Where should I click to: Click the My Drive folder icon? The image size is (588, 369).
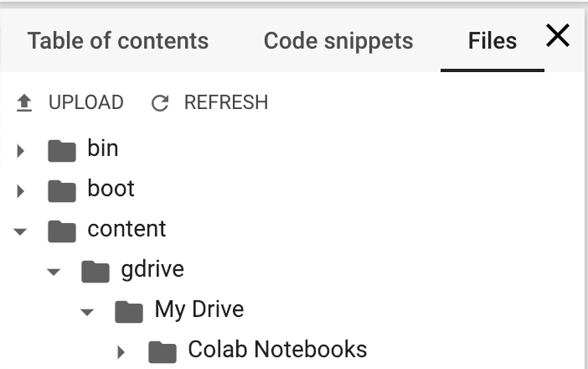pos(129,312)
